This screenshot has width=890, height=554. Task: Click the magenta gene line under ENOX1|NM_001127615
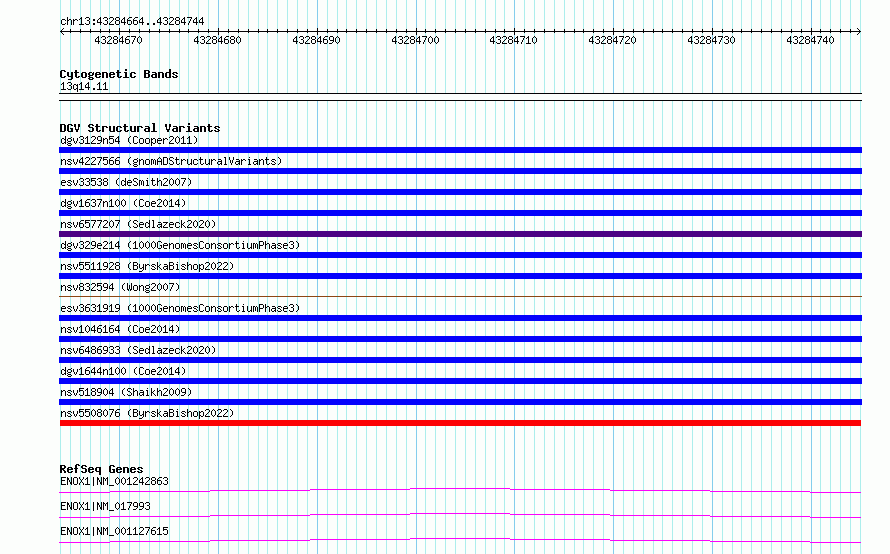click(x=460, y=540)
